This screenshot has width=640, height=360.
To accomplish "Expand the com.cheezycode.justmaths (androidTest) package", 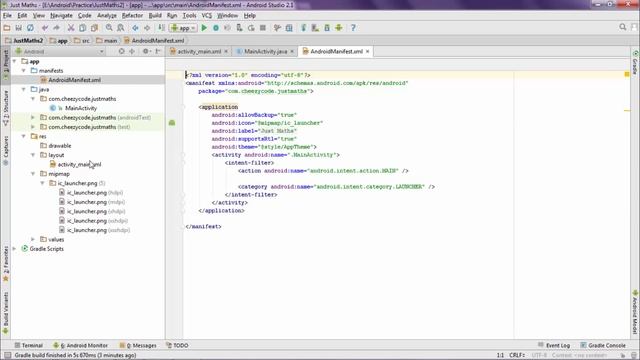I will point(33,118).
